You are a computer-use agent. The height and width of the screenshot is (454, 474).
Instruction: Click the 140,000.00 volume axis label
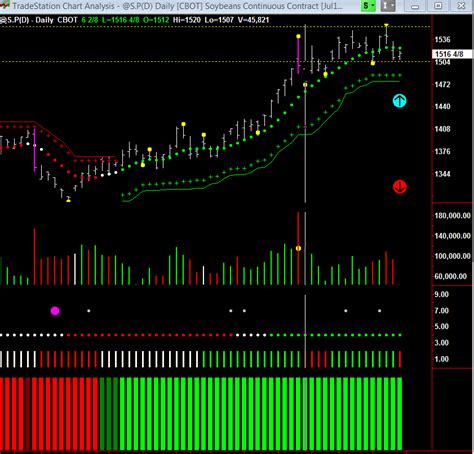click(452, 236)
